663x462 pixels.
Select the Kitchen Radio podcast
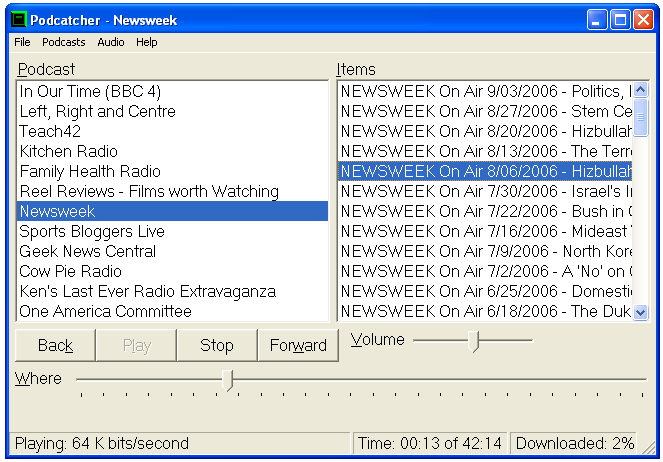tap(173, 151)
